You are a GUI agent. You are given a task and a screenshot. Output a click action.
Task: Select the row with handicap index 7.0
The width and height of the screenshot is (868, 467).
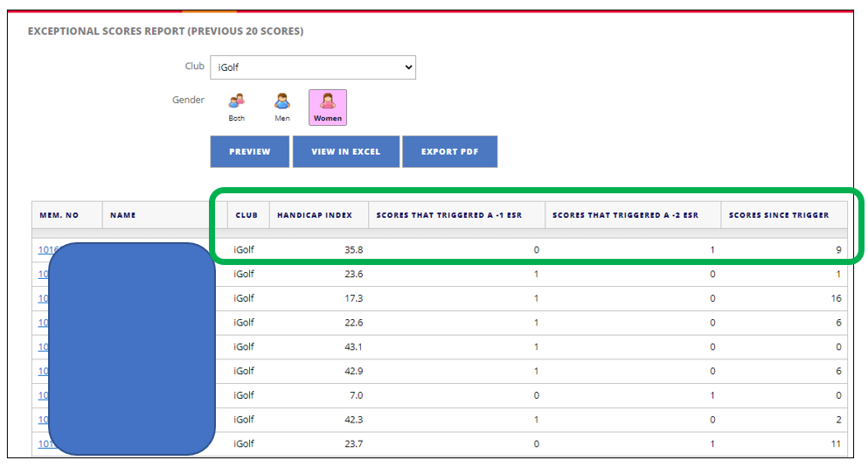440,395
